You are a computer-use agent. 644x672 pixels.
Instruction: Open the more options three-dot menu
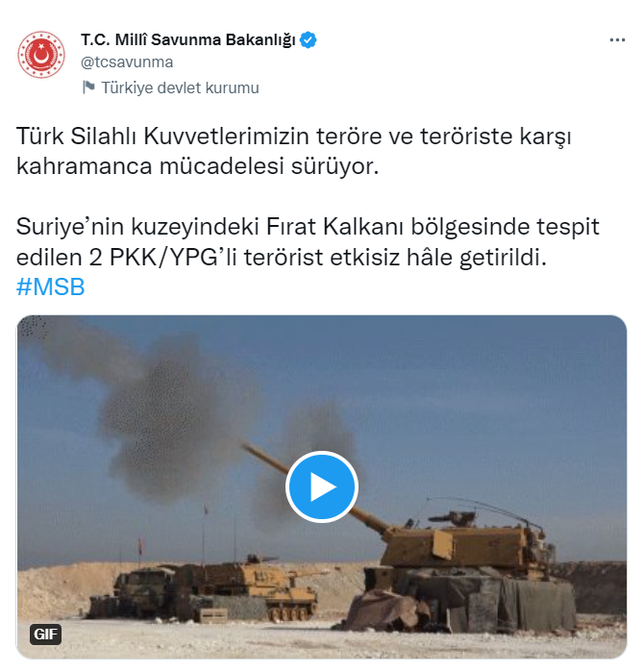(617, 40)
